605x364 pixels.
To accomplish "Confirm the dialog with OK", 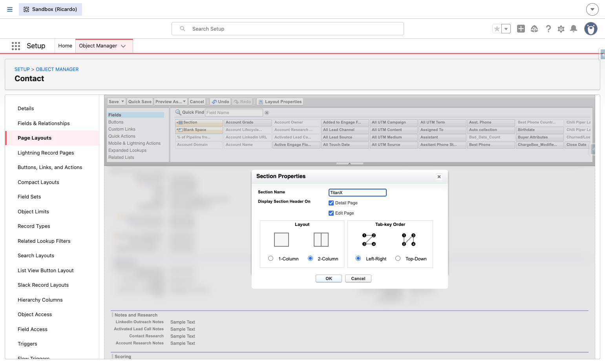I will tap(329, 278).
